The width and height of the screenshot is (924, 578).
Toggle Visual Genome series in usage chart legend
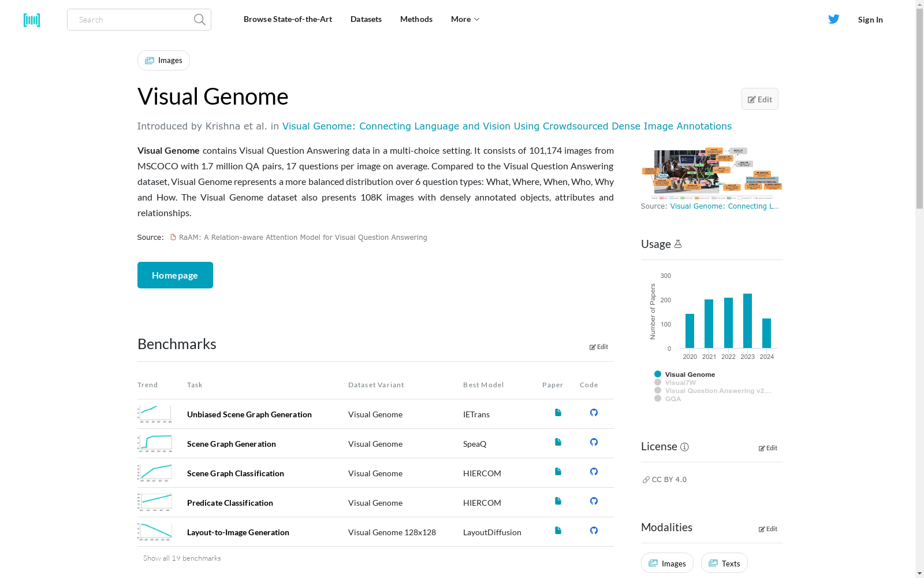coord(684,375)
